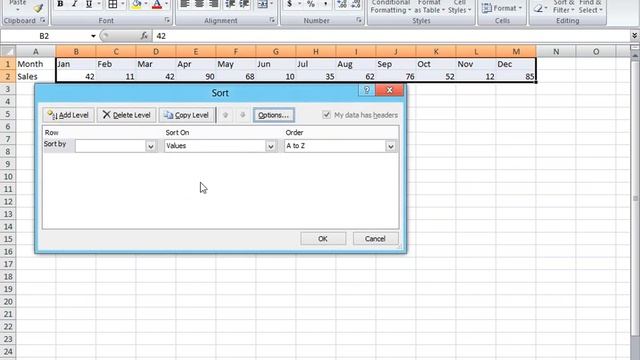Click Move Up arrow in Sort dialog
640x360 pixels.
click(225, 115)
